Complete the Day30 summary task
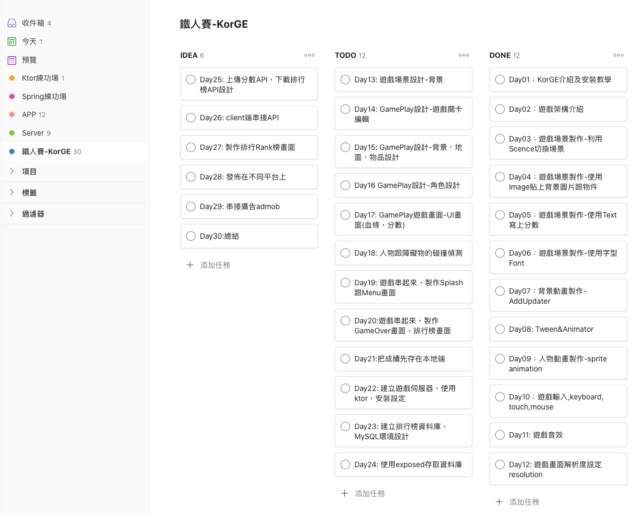 (x=191, y=236)
